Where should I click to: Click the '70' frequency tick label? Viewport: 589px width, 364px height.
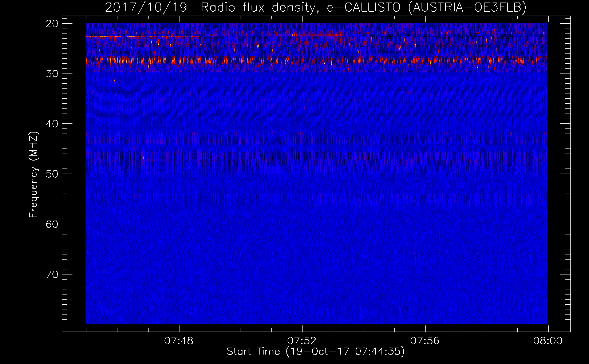pyautogui.click(x=52, y=274)
